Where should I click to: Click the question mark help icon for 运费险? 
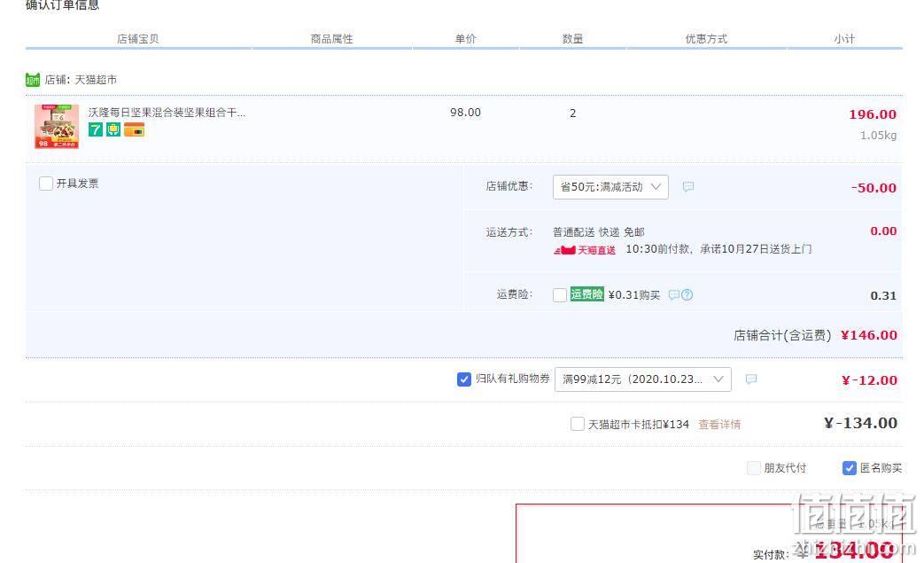click(687, 294)
